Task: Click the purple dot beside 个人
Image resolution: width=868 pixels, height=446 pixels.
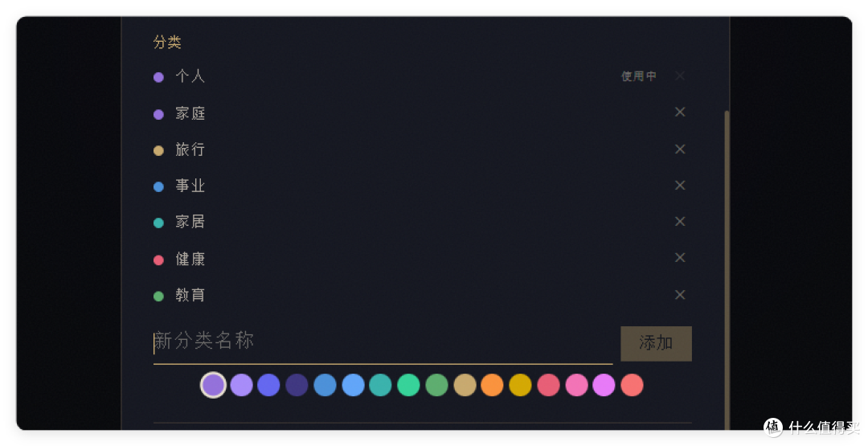Action: [x=158, y=77]
